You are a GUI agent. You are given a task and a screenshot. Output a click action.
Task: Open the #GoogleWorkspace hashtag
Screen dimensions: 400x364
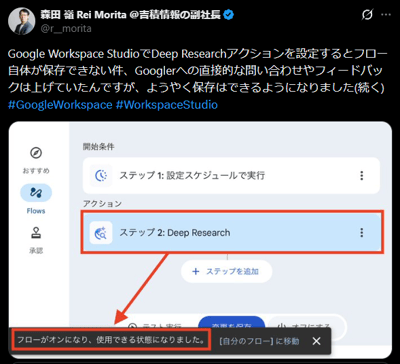pyautogui.click(x=60, y=105)
